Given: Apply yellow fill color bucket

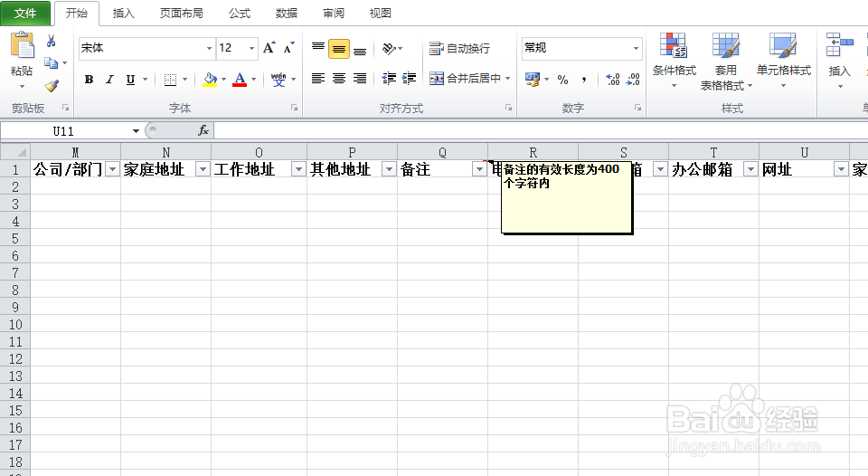Looking at the screenshot, I should pos(210,80).
